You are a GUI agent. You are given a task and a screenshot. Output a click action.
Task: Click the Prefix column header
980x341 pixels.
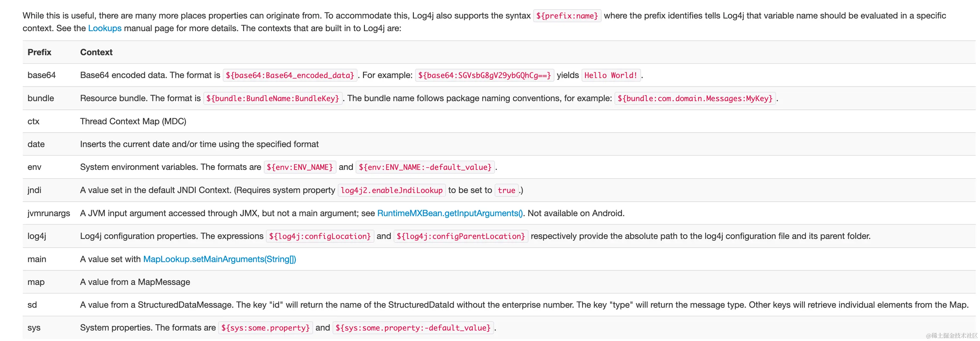point(40,52)
